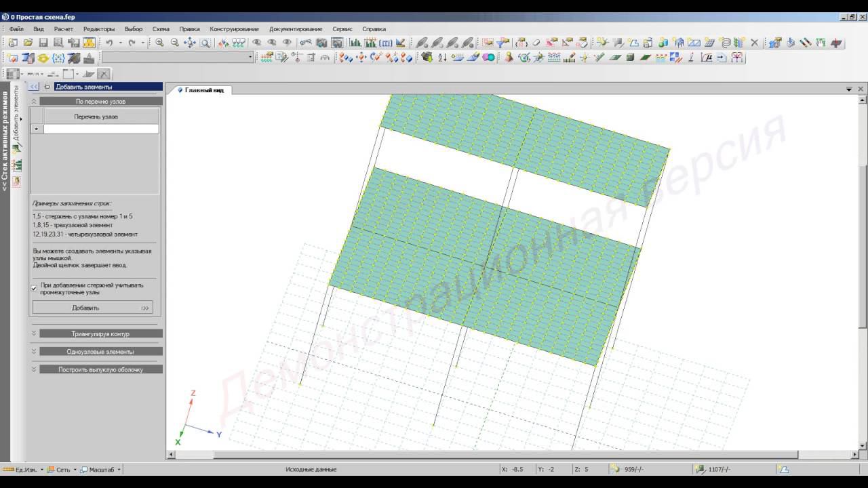The image size is (868, 488).
Task: Click the New file icon
Action: click(14, 43)
